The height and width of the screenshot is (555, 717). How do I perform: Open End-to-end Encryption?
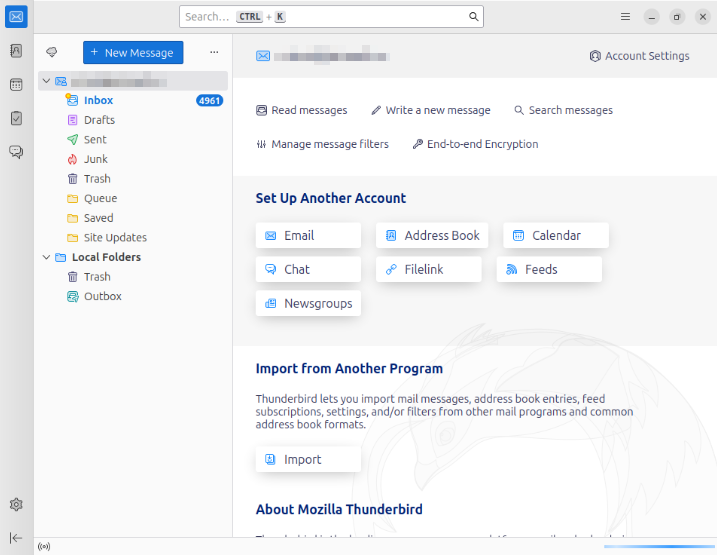(475, 144)
